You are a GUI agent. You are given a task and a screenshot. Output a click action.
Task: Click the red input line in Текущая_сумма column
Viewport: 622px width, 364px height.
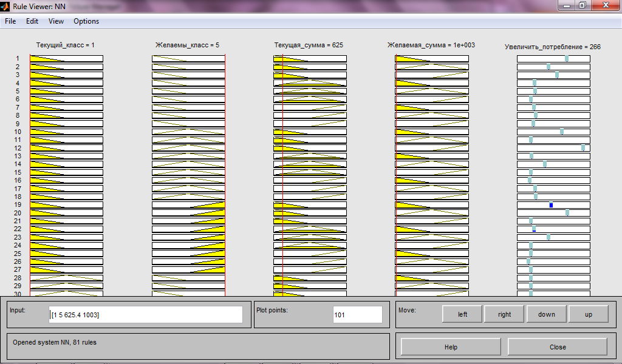tap(282, 174)
